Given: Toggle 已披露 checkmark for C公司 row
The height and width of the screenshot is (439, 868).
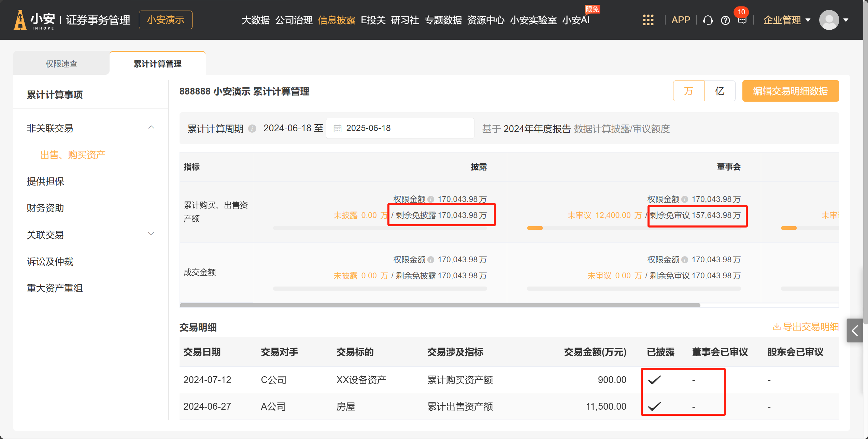Looking at the screenshot, I should (654, 380).
